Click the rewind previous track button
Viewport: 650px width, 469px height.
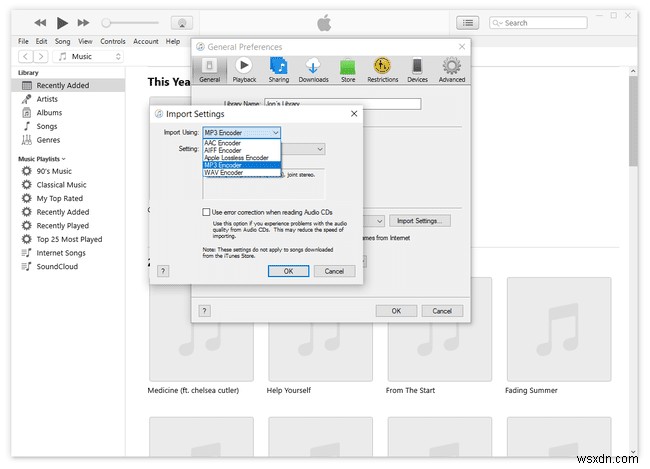tap(40, 23)
